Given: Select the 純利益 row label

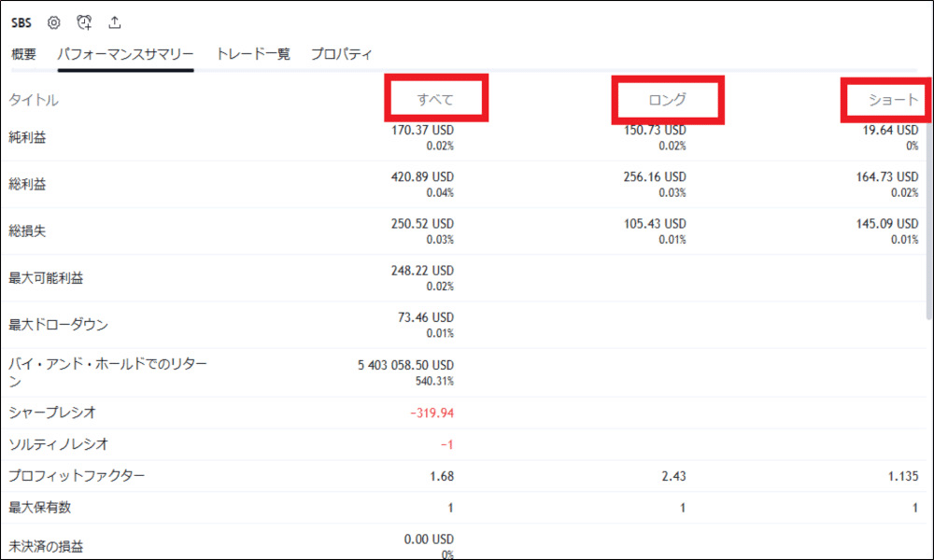Looking at the screenshot, I should (27, 137).
